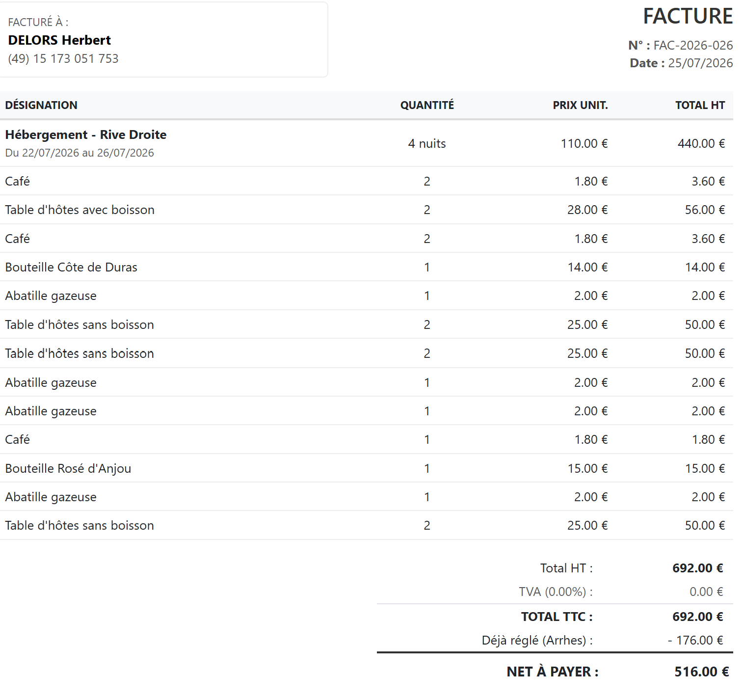Select the Hébergement - Rive Droite row

(367, 143)
